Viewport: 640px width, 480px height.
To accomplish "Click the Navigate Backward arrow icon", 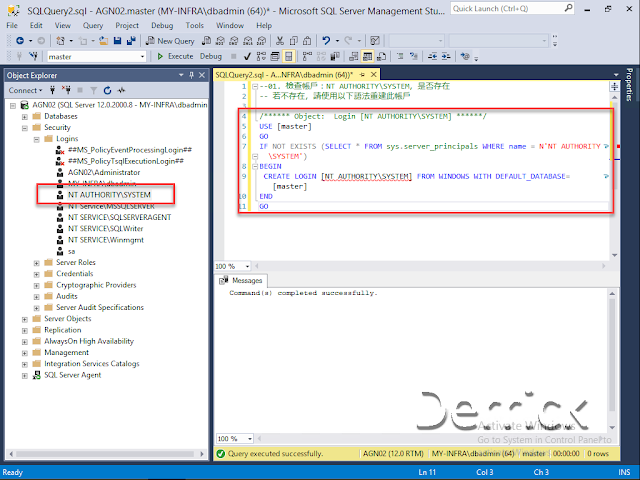I will [20, 41].
